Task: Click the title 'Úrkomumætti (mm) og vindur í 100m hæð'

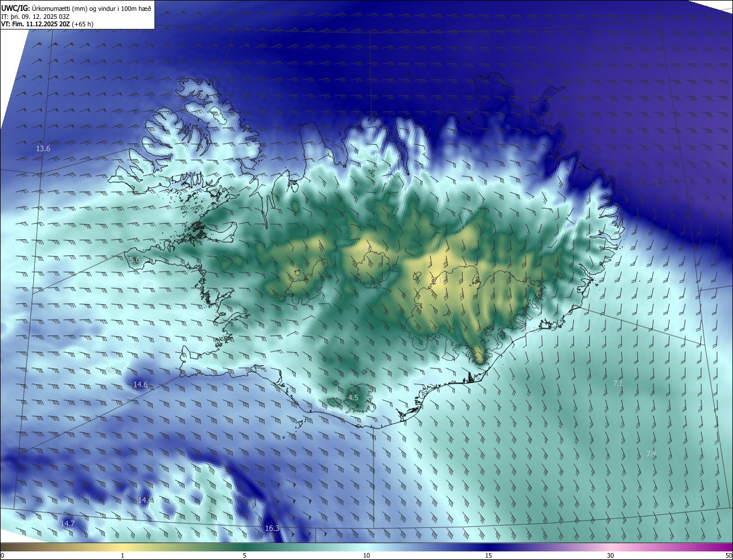Action: click(92, 7)
